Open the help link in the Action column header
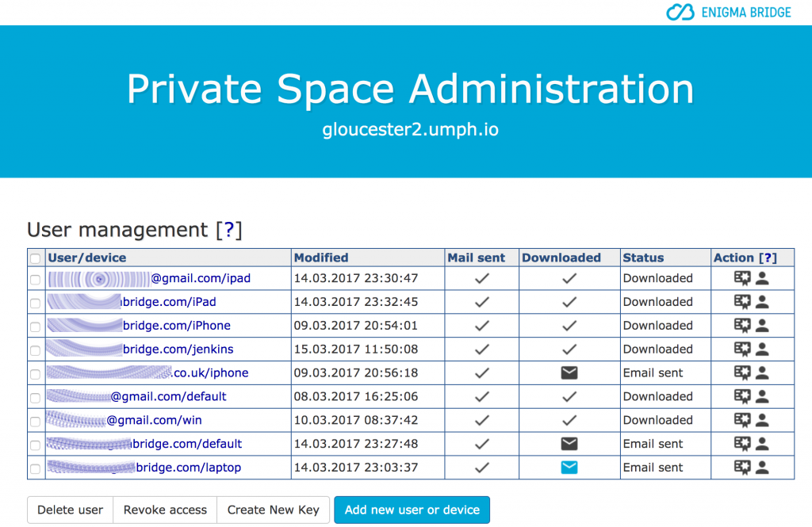Viewport: 812px width, 527px height. click(x=768, y=258)
